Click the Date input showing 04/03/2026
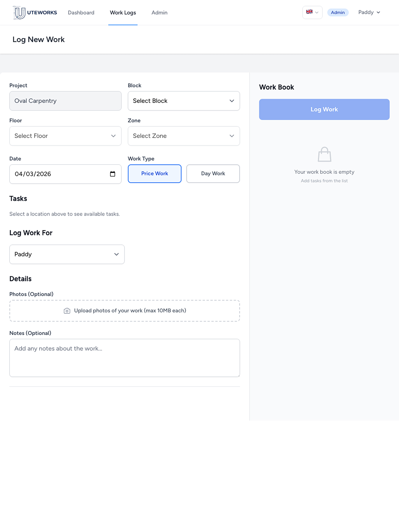The width and height of the screenshot is (399, 532). coord(65,174)
